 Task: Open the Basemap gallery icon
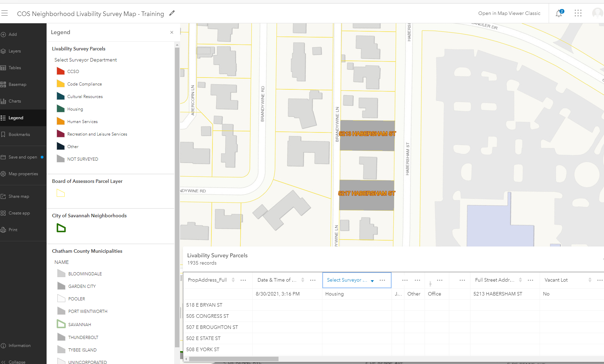[x=3, y=84]
